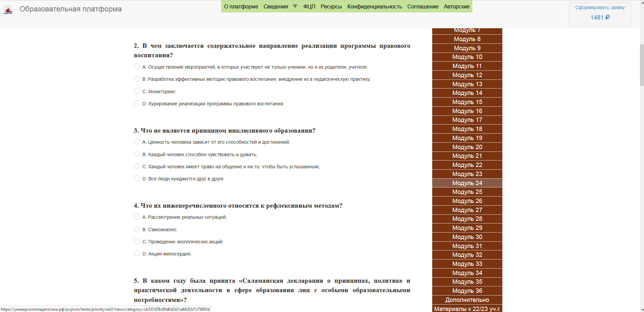644x312 pixels.
Task: Select answer D Все люди нуждаются друг в друге
Action: click(137, 178)
